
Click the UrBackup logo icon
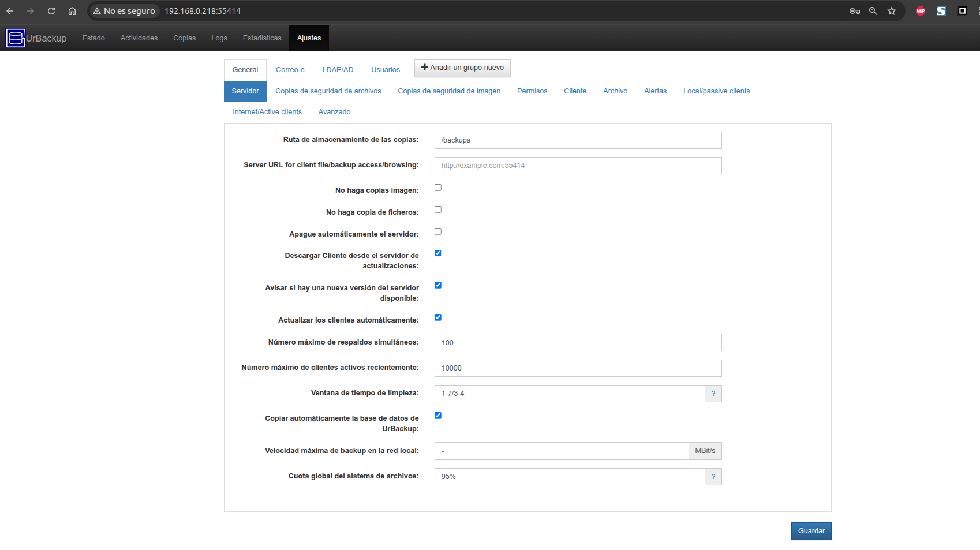[x=16, y=38]
